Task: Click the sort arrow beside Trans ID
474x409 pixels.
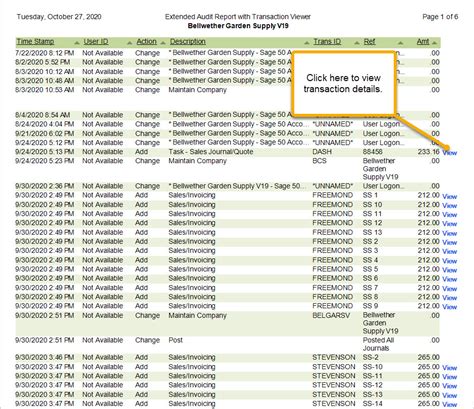Action: (357, 43)
